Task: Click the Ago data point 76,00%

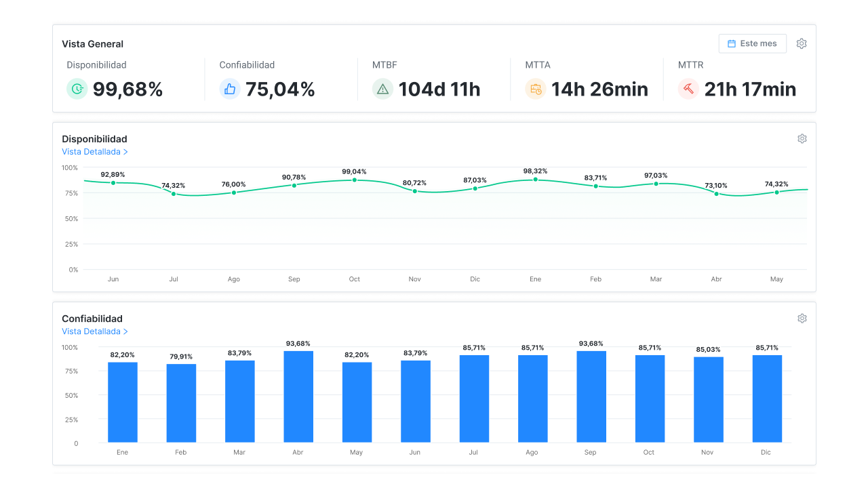Action: [234, 192]
